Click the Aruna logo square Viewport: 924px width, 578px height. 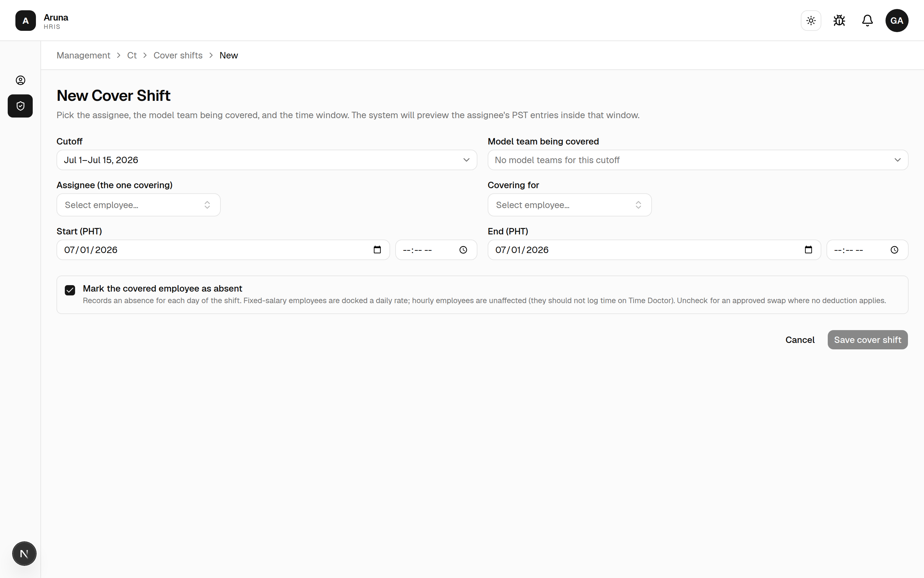click(26, 21)
